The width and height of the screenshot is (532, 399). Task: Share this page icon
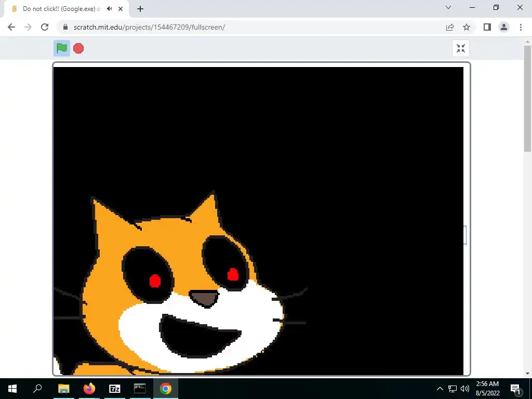[450, 27]
